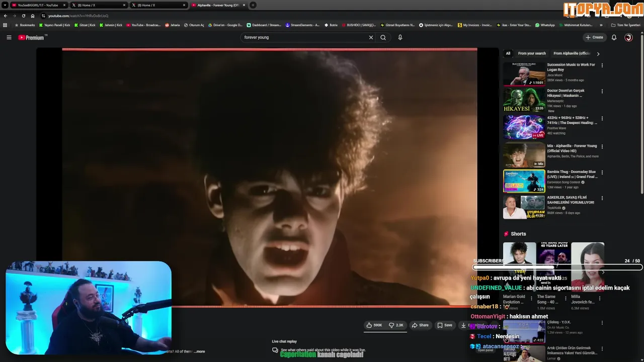Open the browser apps grid icon
Screen dimensions: 644x362
click(x=5, y=25)
